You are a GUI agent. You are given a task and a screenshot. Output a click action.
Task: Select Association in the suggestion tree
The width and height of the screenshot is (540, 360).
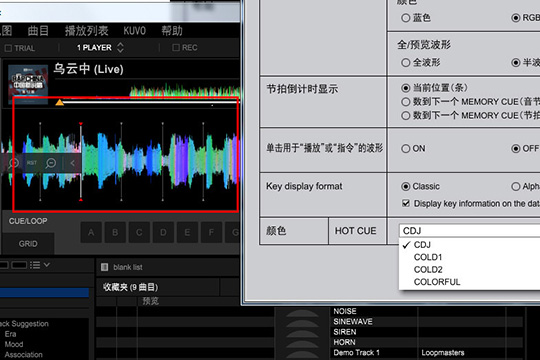tap(23, 354)
